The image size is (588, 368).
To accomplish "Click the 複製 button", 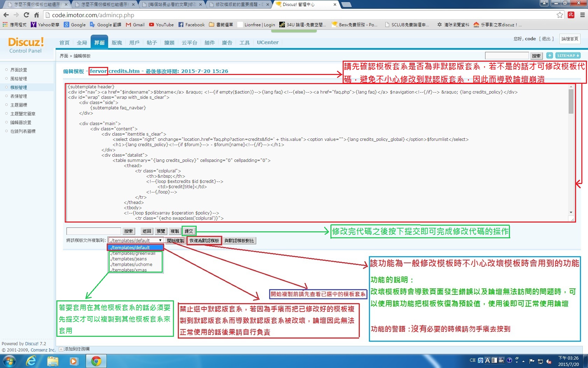I will [x=175, y=231].
